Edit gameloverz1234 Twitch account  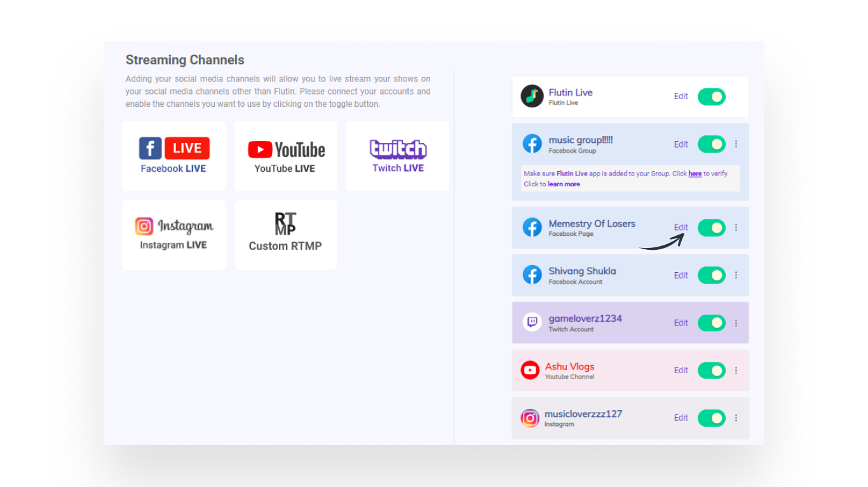pyautogui.click(x=681, y=323)
